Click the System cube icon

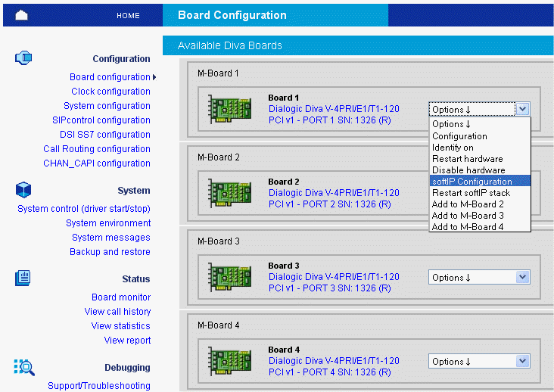[x=23, y=190]
